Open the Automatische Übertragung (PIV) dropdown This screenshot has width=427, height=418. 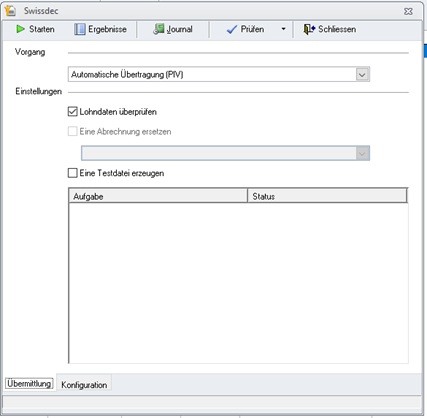tap(219, 74)
